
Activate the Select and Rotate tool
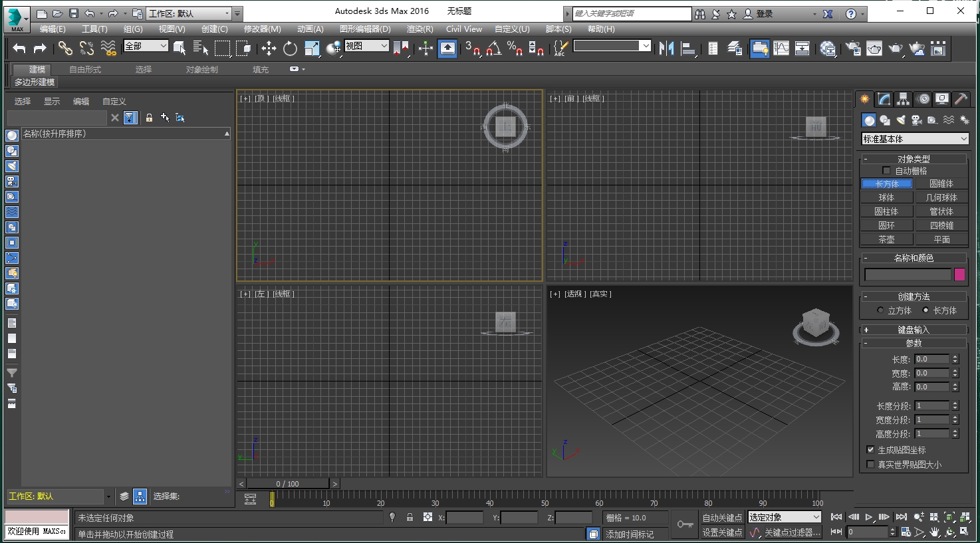coord(290,48)
